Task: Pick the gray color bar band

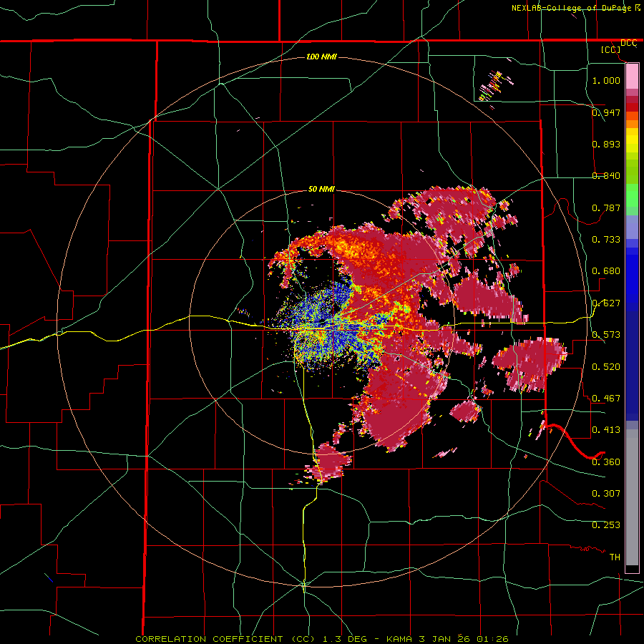Action: pos(632,497)
